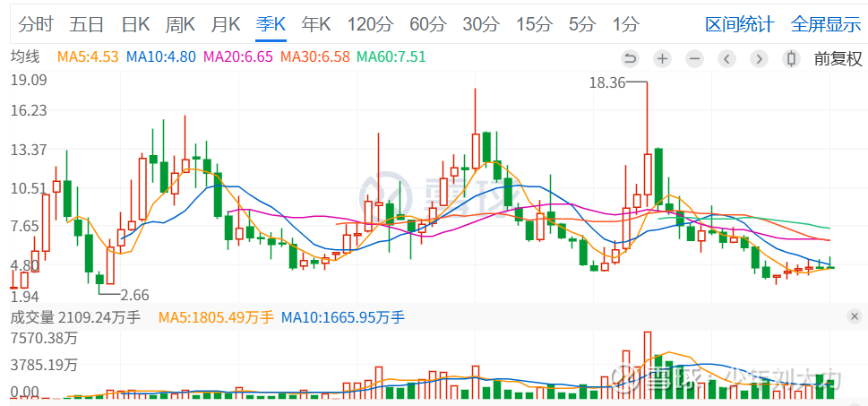Open the 前复权 adjustment dropdown

[x=838, y=58]
